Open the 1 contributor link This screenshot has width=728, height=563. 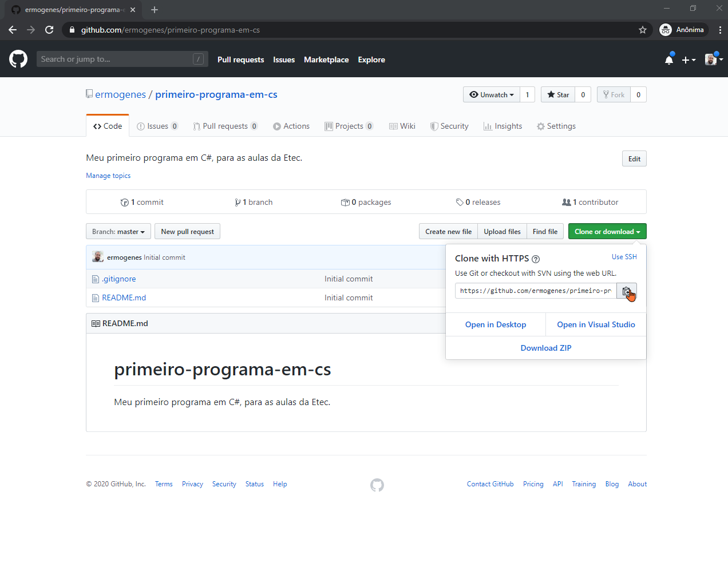[590, 202]
